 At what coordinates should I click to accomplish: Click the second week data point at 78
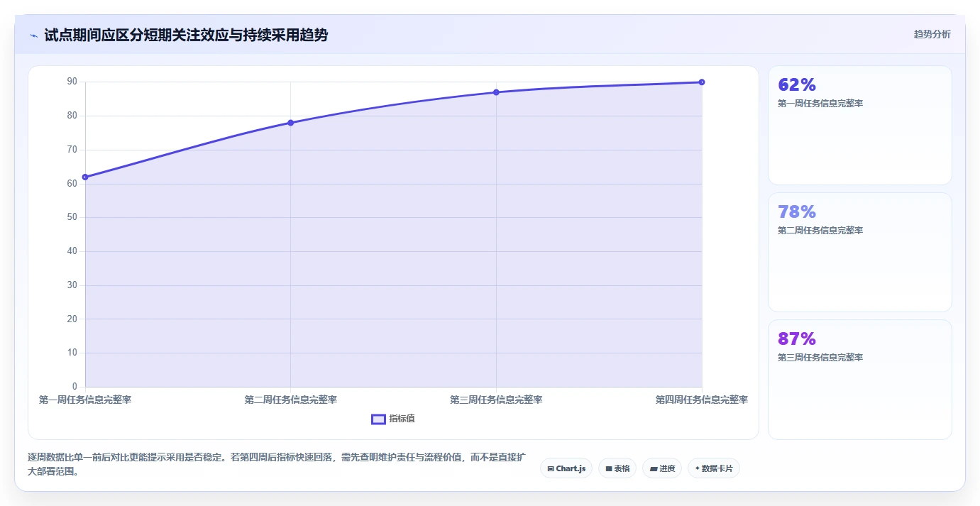click(290, 123)
